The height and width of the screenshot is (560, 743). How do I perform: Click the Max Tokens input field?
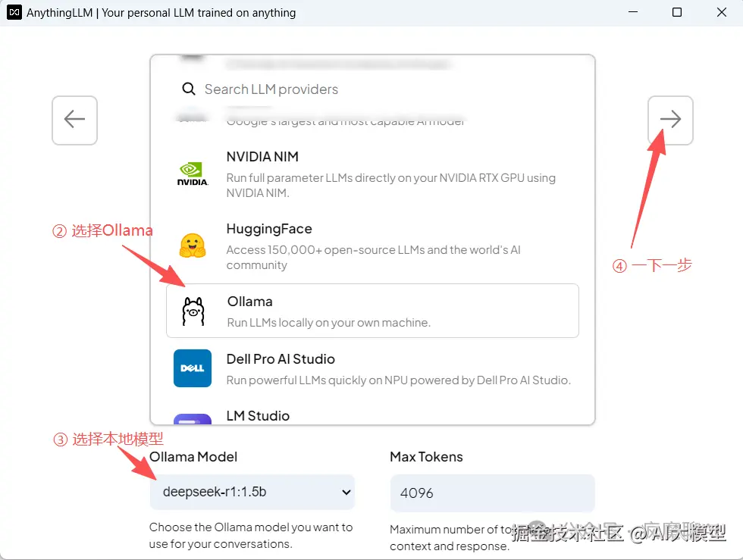coord(492,493)
